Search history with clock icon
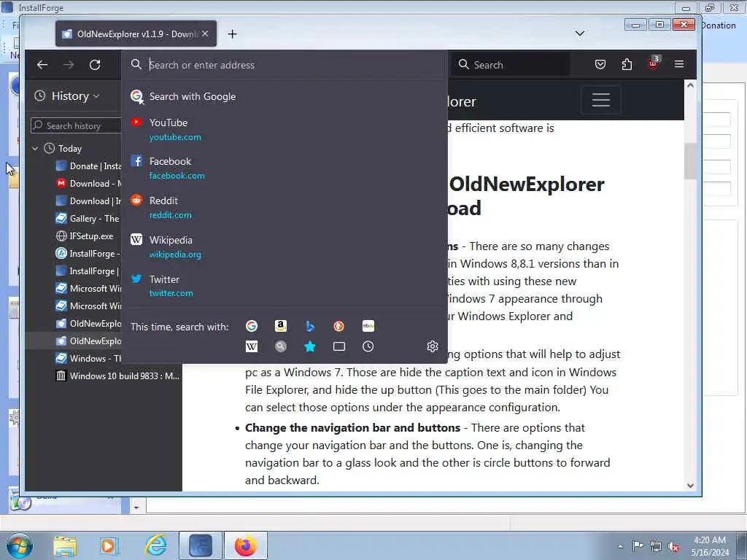The width and height of the screenshot is (747, 560). (368, 346)
